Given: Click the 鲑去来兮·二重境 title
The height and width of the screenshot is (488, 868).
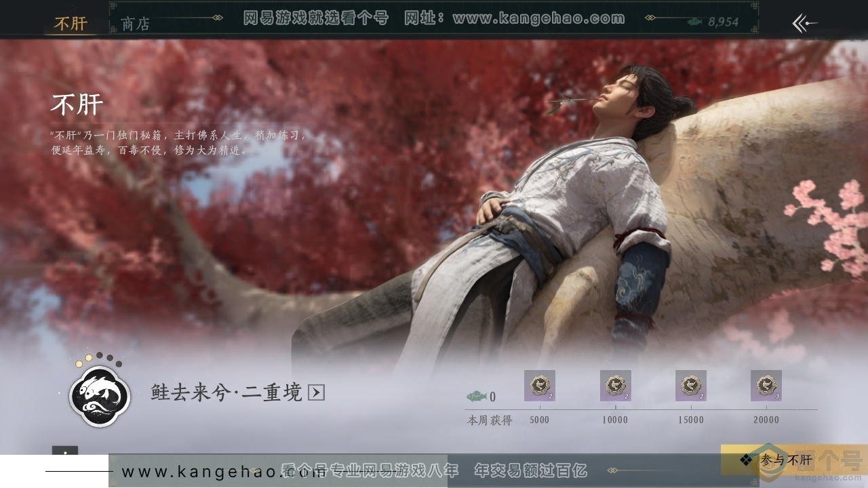Looking at the screenshot, I should [x=226, y=392].
